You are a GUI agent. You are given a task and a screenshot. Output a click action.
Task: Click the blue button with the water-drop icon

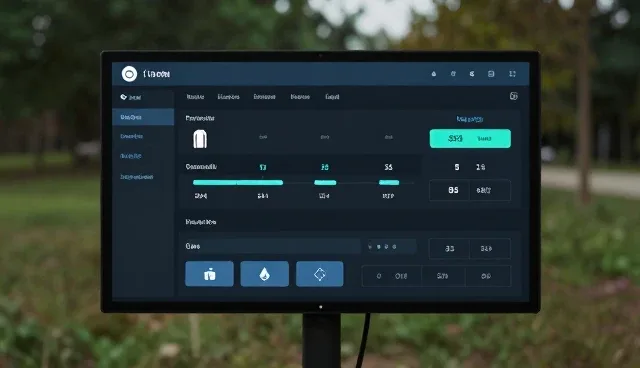264,274
